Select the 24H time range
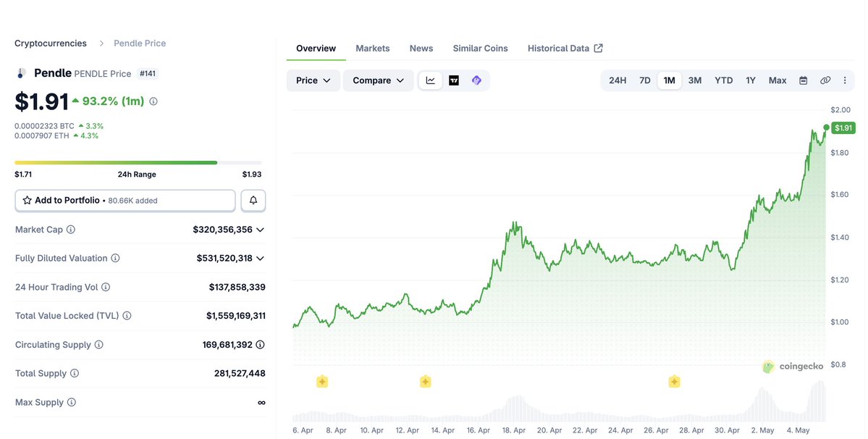Screen dimensions: 868x439 618,80
